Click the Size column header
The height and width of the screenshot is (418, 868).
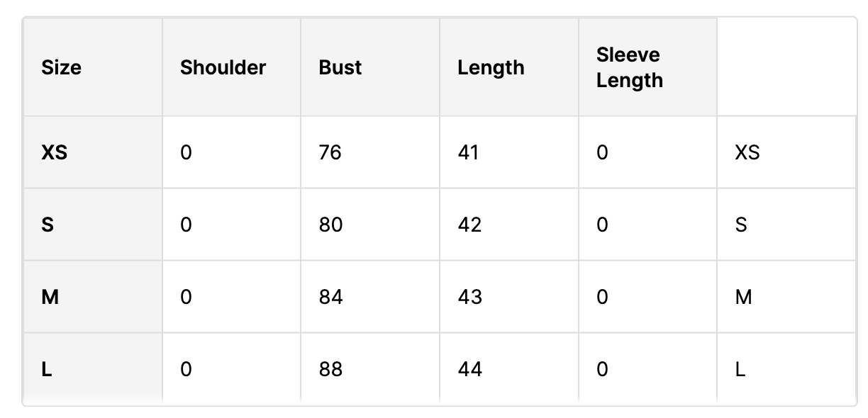pos(62,67)
